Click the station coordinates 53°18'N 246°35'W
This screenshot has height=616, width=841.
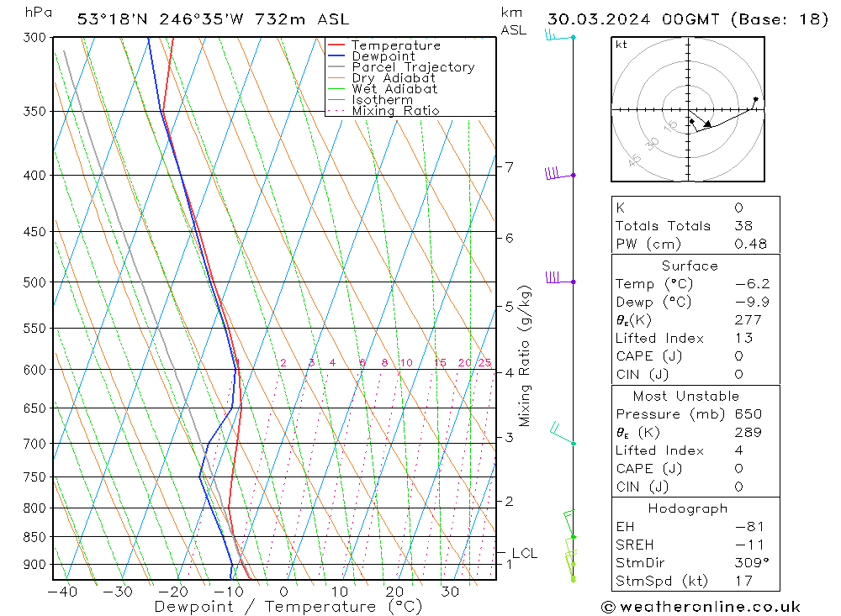coord(161,19)
